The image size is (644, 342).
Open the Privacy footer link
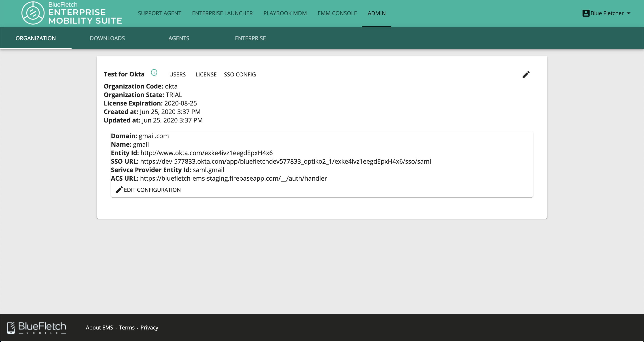(149, 327)
